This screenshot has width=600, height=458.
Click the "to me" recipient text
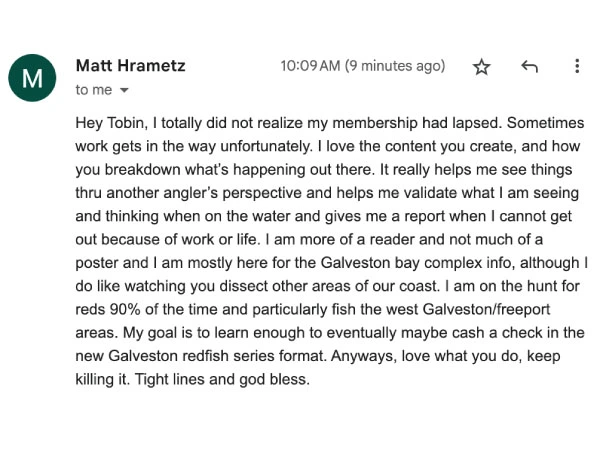tap(94, 90)
